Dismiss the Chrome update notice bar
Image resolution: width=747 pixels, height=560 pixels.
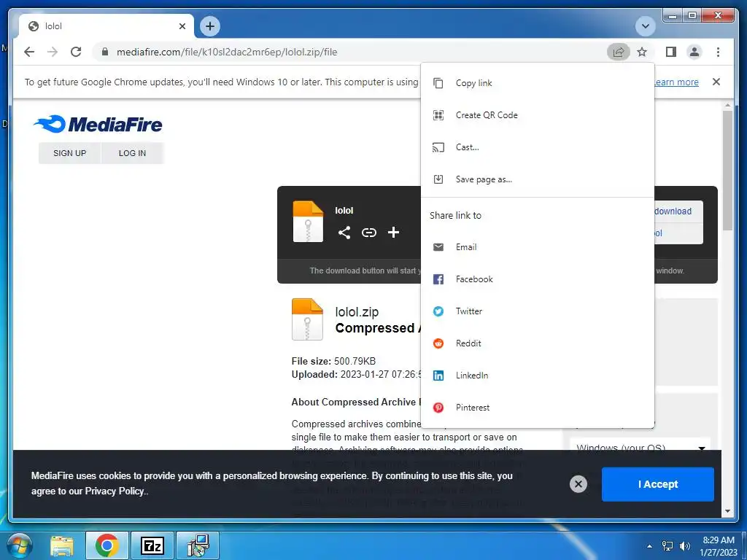pyautogui.click(x=716, y=82)
